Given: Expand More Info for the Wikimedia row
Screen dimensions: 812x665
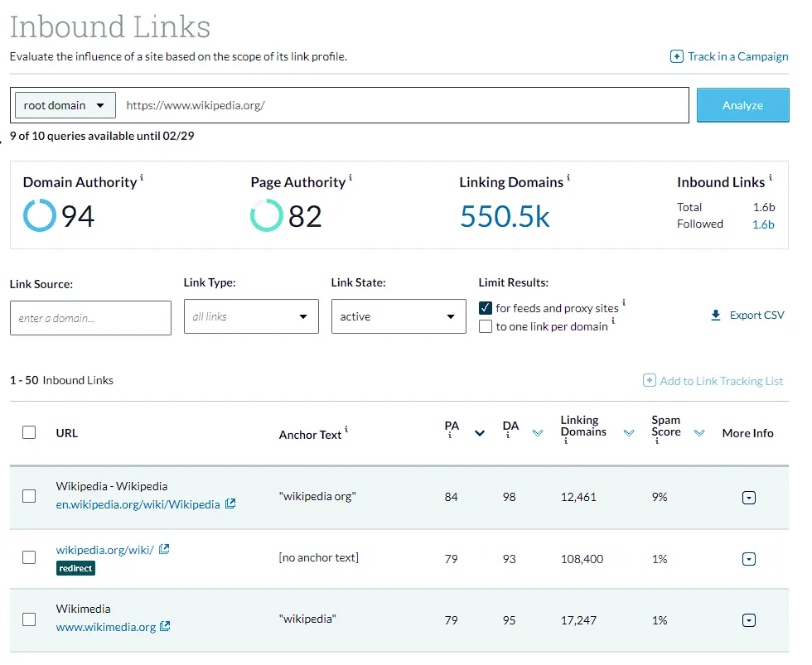Looking at the screenshot, I should 749,620.
